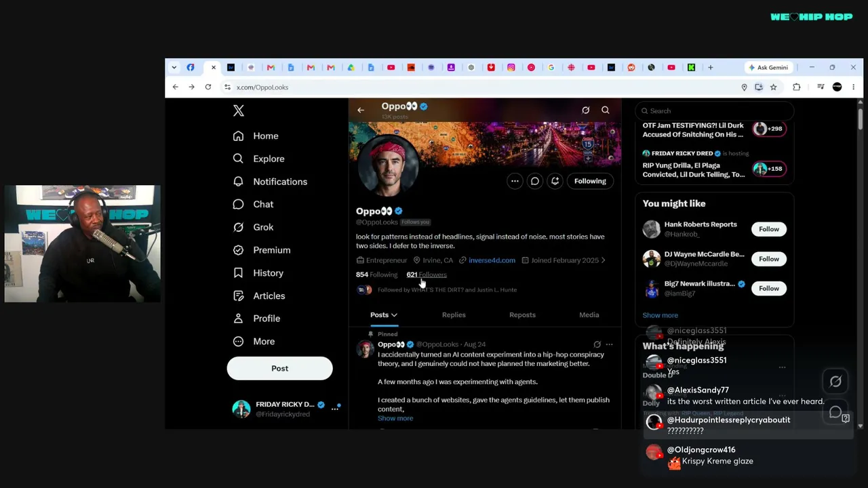
Task: Open three-dot menu on the pinned post
Action: click(609, 344)
